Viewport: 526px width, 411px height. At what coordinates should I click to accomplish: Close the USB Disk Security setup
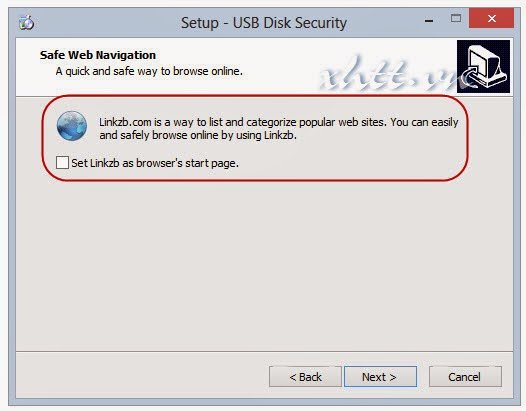491,18
